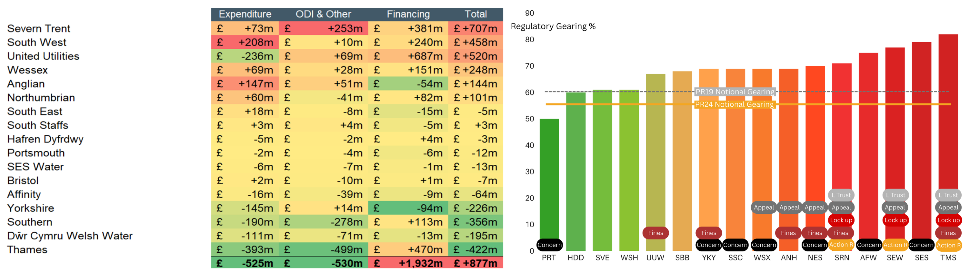Click Anglian's -54m financing cell
Screen dimensions: 980x272
(x=408, y=83)
